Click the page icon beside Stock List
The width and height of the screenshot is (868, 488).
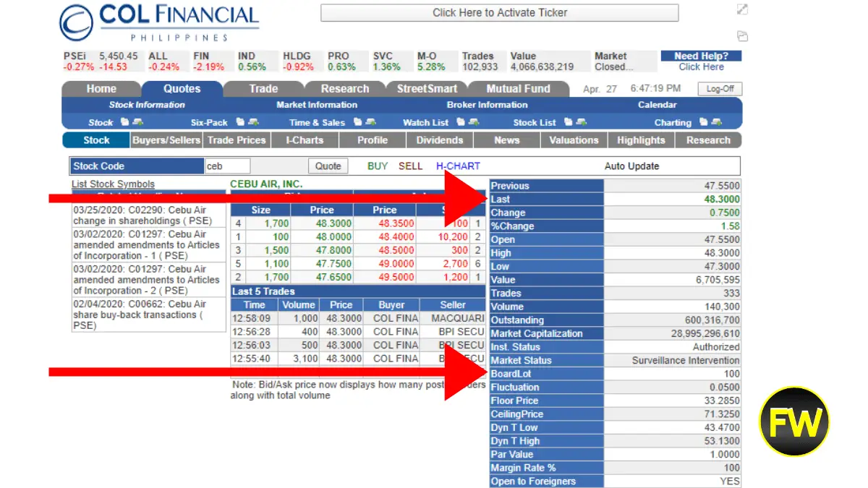pyautogui.click(x=568, y=122)
